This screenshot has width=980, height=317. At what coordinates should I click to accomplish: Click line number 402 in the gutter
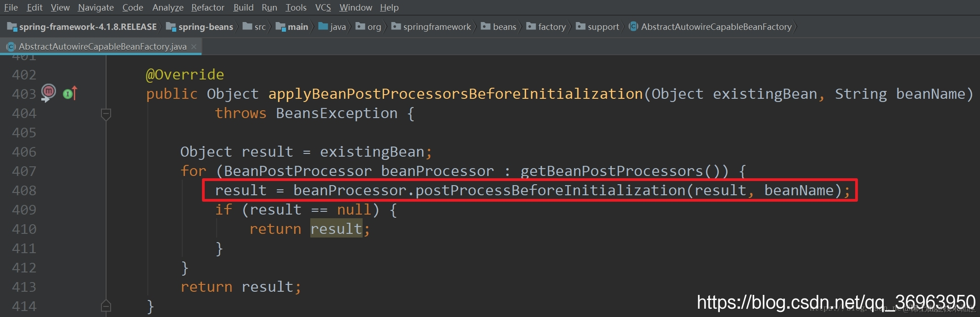tap(24, 74)
